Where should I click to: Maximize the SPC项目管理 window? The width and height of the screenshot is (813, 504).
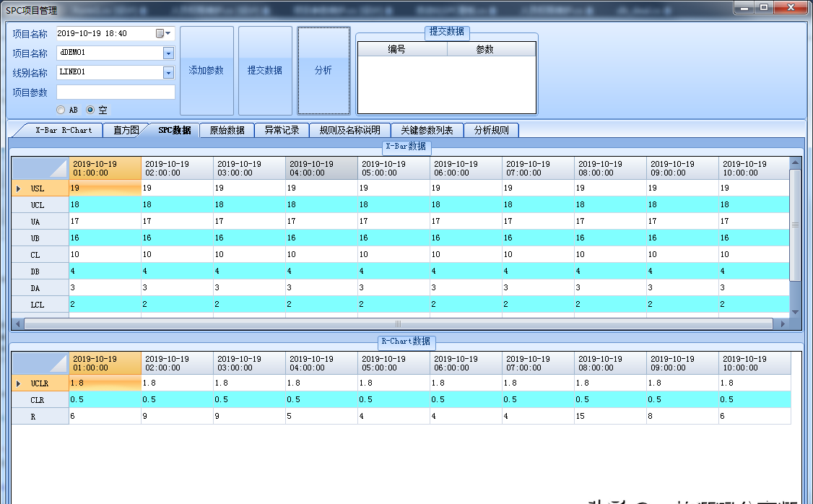(x=763, y=8)
